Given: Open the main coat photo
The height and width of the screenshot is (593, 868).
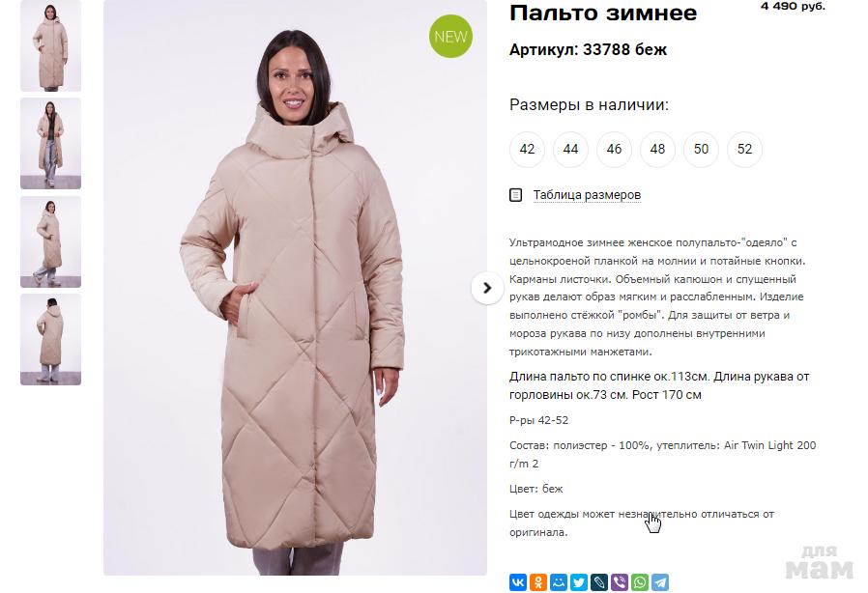Looking at the screenshot, I should [295, 288].
